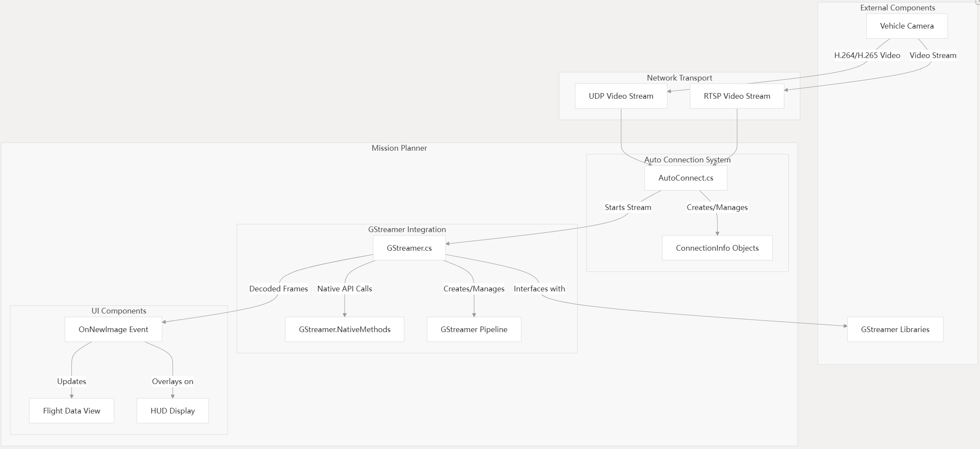Click the Updates edge label
The width and height of the screenshot is (980, 449).
click(71, 381)
